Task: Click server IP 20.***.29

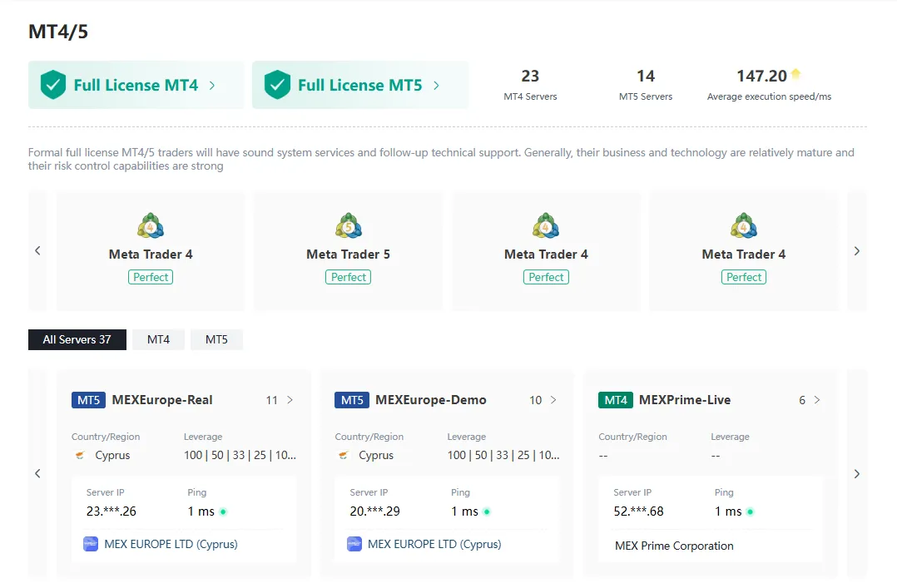Action: [374, 511]
